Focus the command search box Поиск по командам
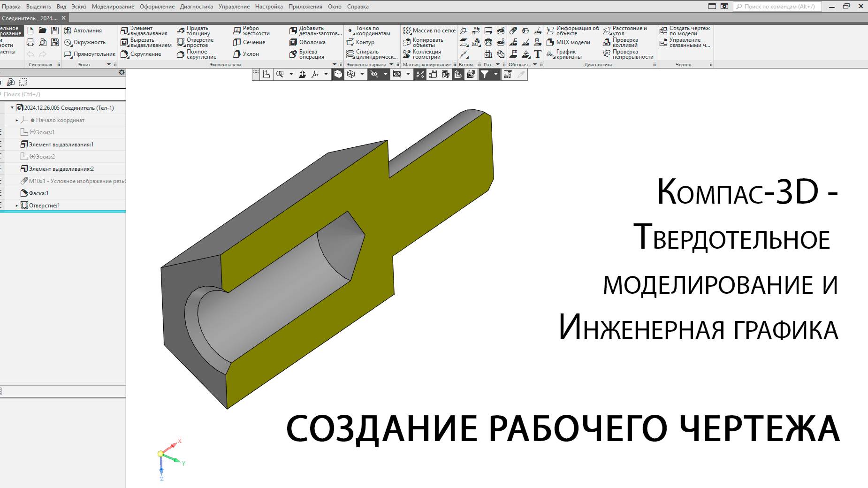This screenshot has height=488, width=868. [x=777, y=7]
